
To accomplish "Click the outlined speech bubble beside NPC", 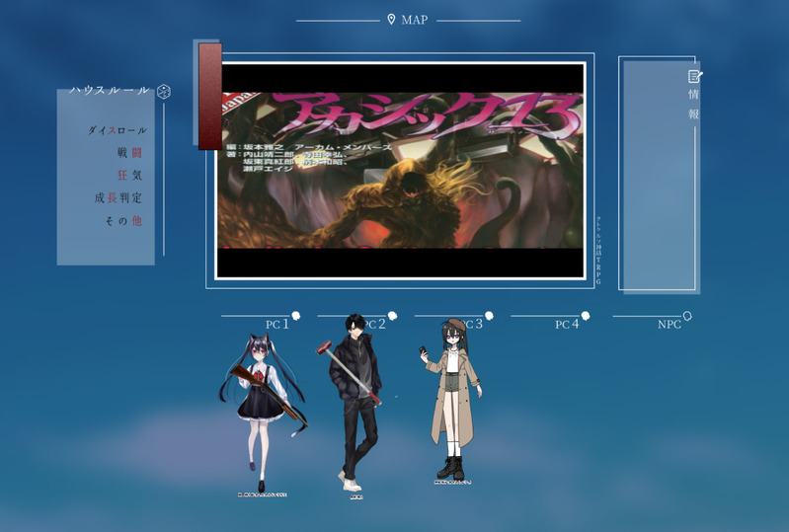I will click(687, 316).
